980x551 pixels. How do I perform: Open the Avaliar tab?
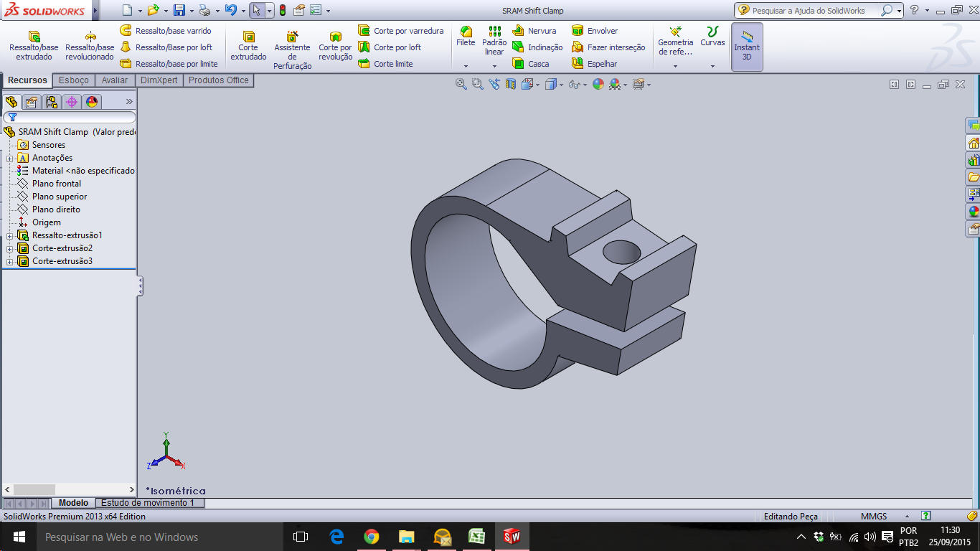115,80
